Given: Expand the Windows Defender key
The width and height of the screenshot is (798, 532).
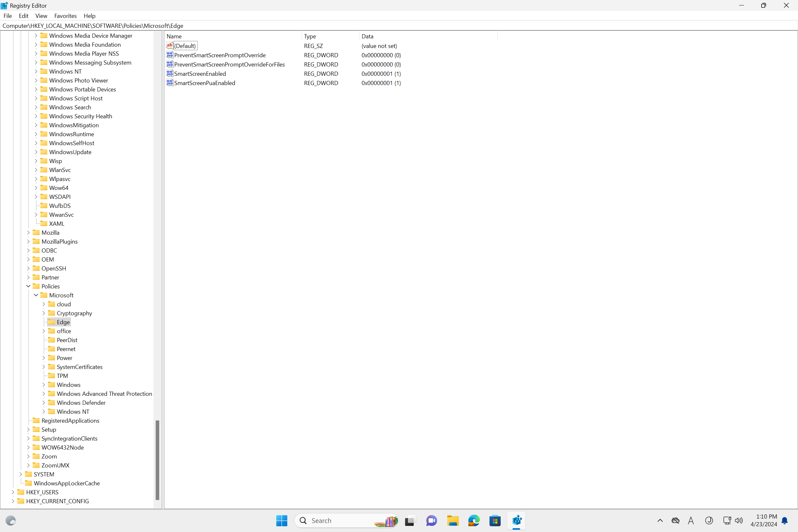Looking at the screenshot, I should (43, 403).
